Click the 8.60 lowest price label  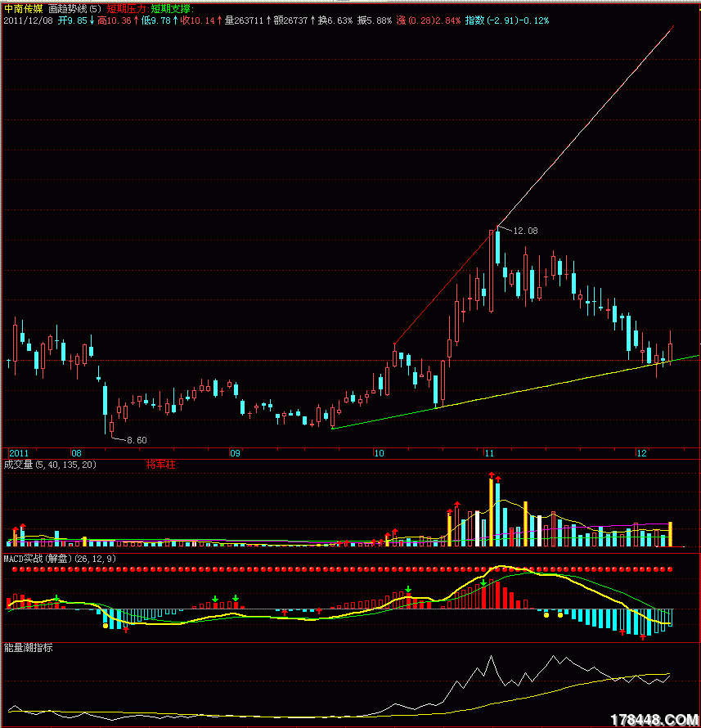(x=137, y=440)
